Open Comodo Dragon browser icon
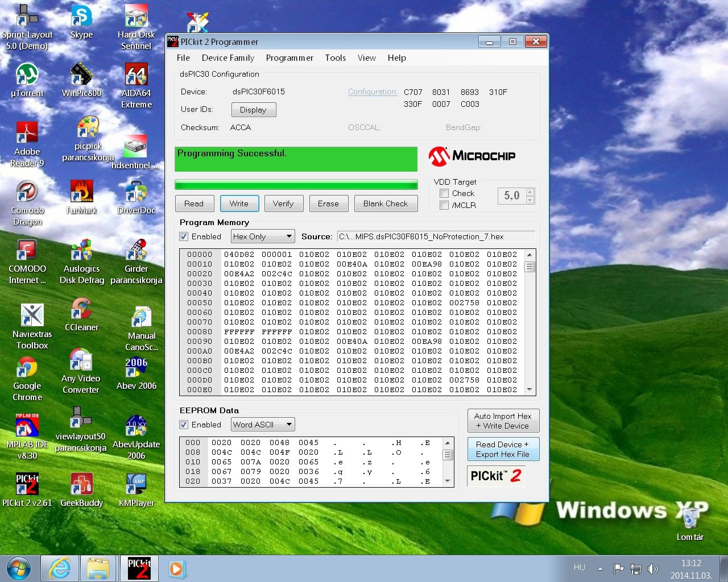 27,202
